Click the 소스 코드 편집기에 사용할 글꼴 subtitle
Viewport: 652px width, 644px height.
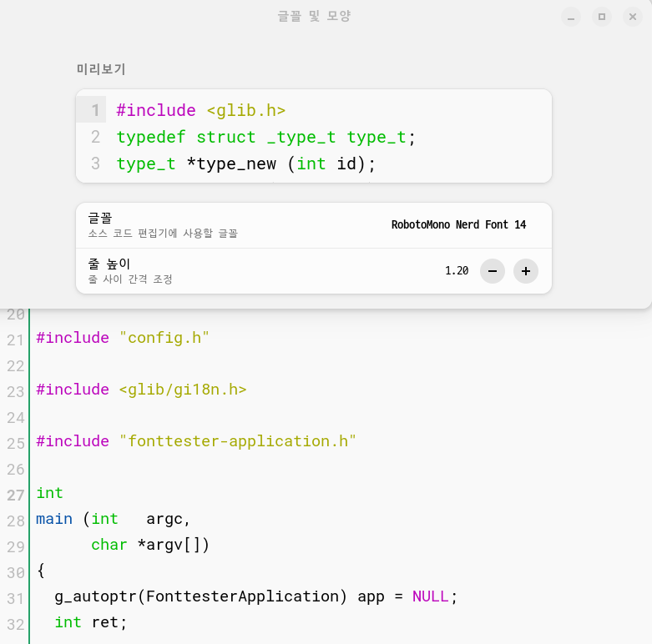tap(163, 233)
